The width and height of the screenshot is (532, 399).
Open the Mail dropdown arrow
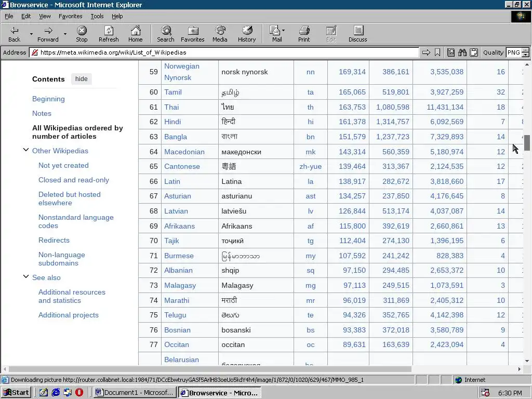284,31
